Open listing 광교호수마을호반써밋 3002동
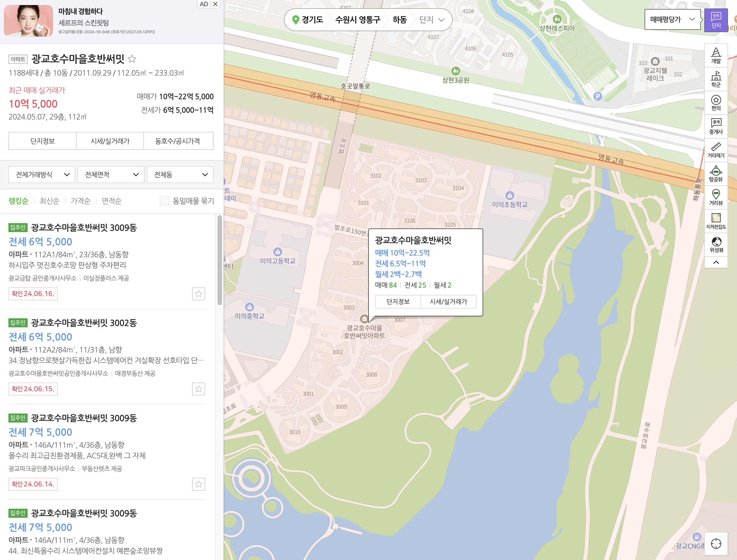The height and width of the screenshot is (560, 737). click(84, 323)
